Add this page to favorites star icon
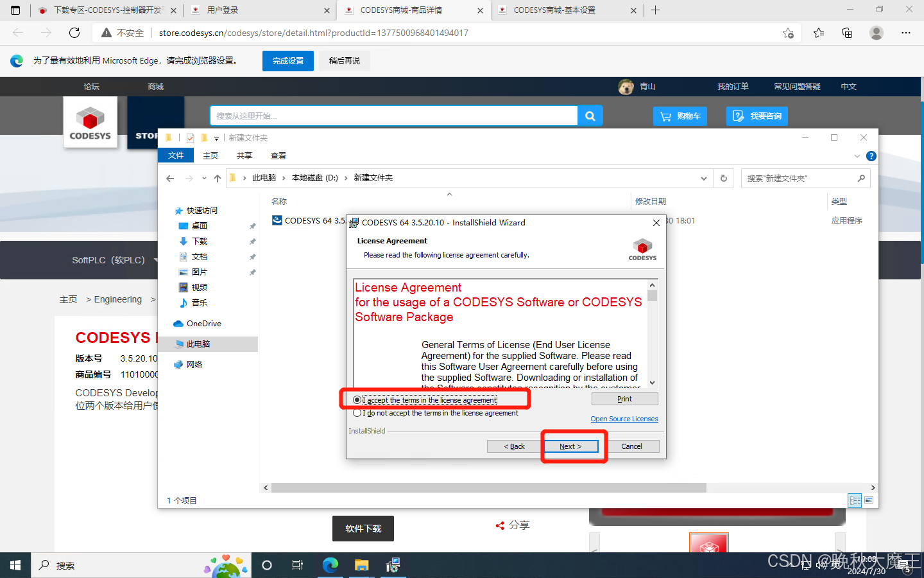 pyautogui.click(x=789, y=33)
